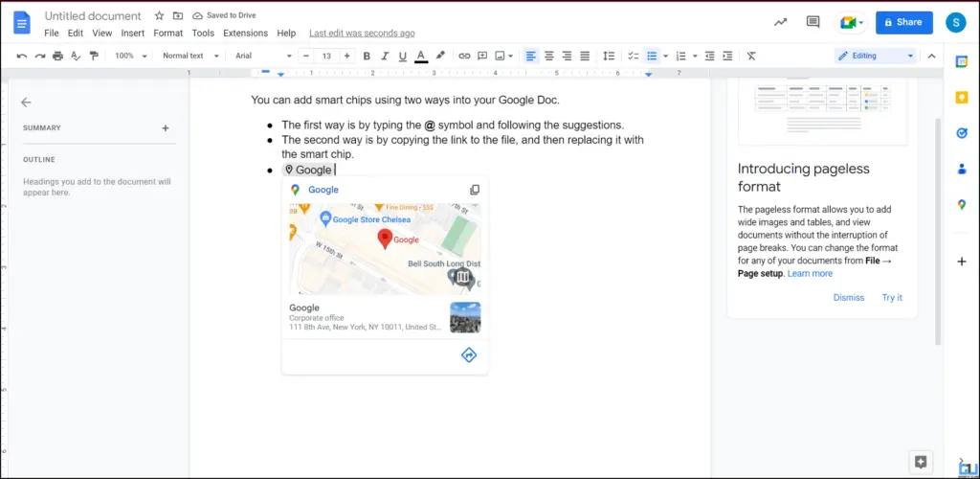This screenshot has width=980, height=479.
Task: Toggle bold formatting
Action: click(367, 56)
